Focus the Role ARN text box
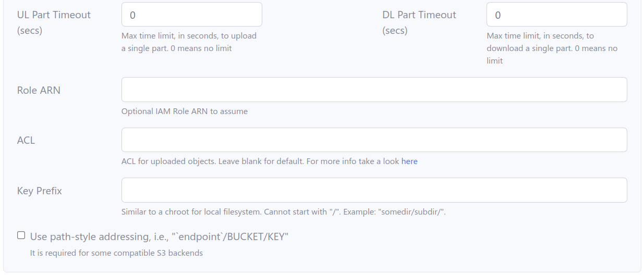This screenshot has height=275, width=644. click(x=374, y=90)
